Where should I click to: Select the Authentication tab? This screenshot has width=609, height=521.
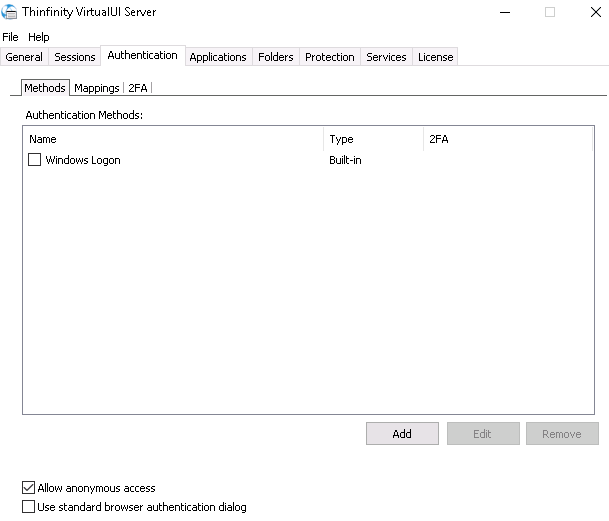(143, 56)
